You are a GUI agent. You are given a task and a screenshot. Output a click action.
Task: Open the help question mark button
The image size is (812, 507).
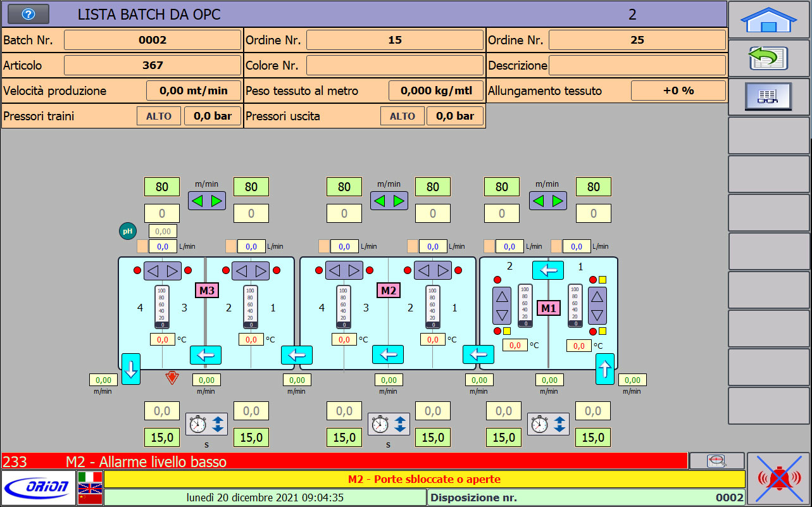tap(28, 14)
